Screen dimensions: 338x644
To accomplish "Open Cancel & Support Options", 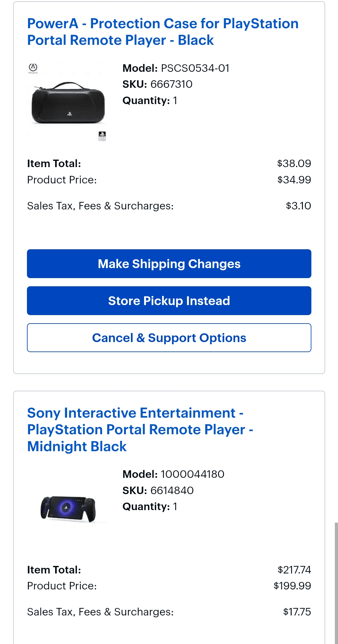I will tap(169, 338).
